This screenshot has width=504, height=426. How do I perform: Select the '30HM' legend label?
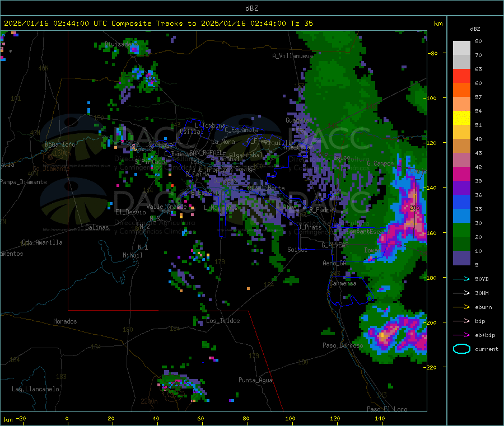(482, 293)
